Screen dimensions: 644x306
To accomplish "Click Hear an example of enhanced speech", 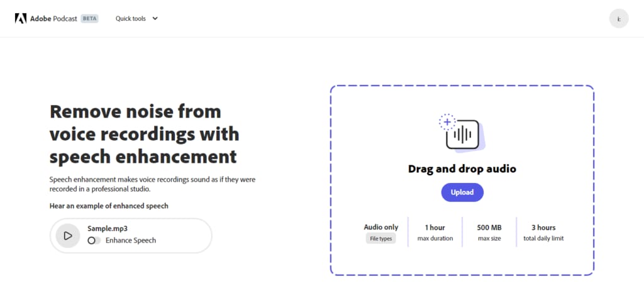I will point(109,206).
